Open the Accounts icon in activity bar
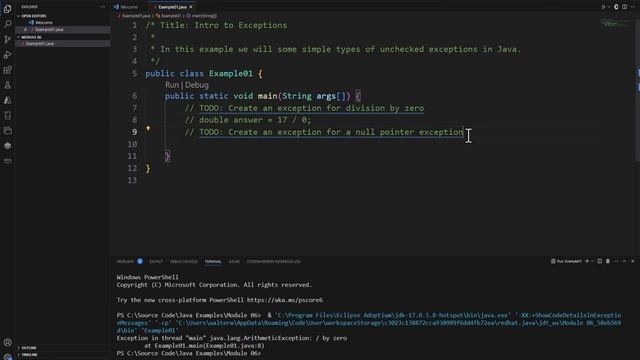This screenshot has height=360, width=640. 7,342
